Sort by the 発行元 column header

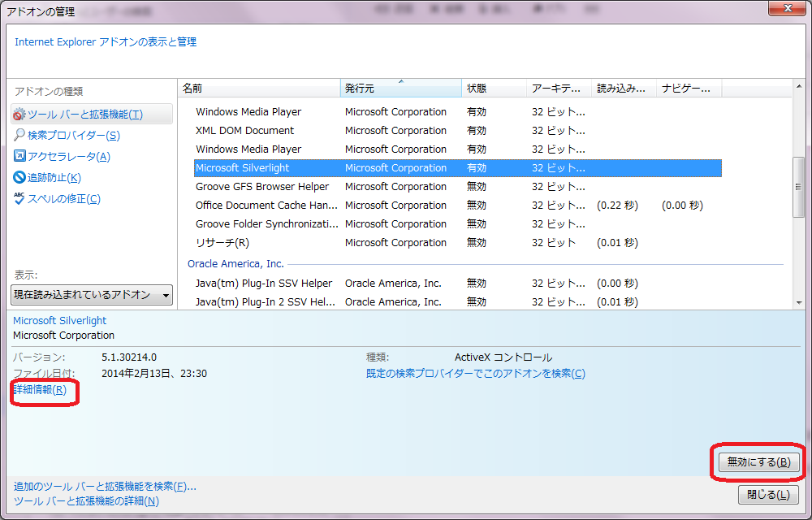[401, 89]
